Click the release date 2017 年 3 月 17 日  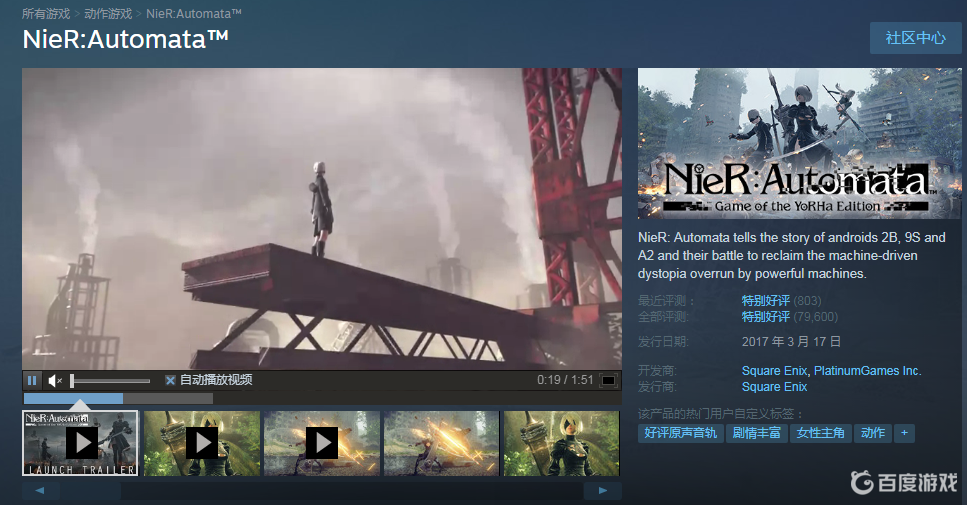[x=791, y=342]
